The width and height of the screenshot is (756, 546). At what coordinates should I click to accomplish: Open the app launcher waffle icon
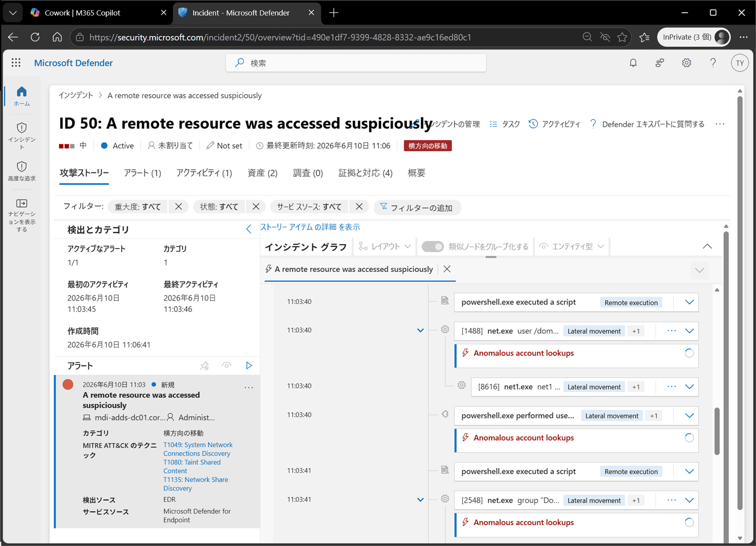16,63
